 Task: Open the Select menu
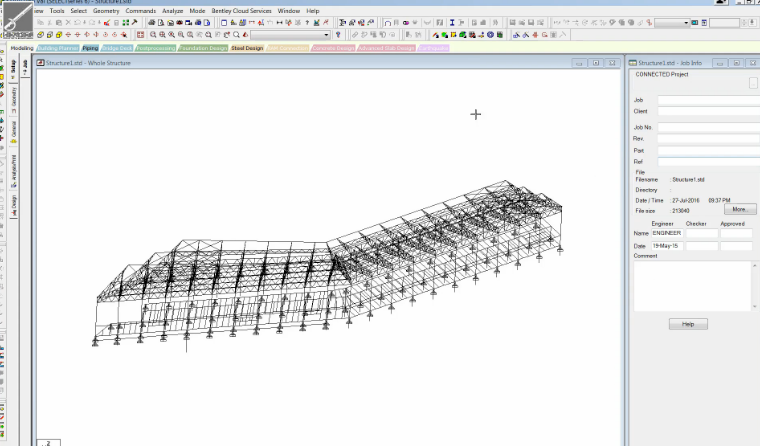point(79,11)
